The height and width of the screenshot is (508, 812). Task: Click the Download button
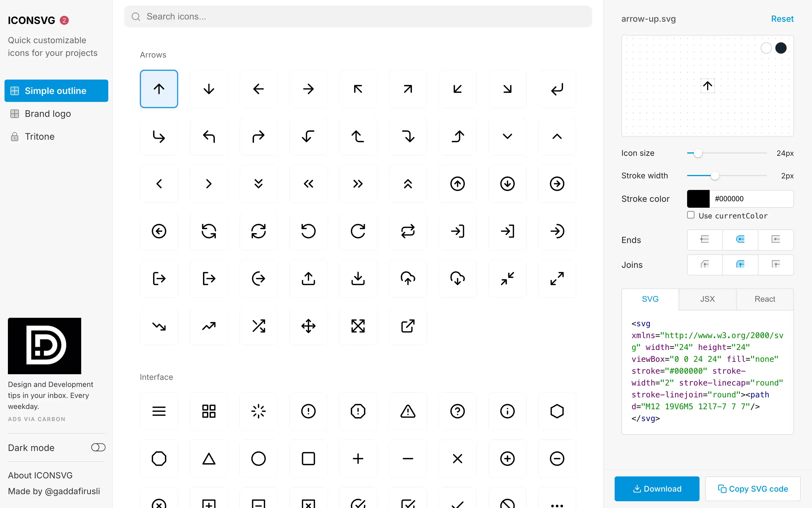point(657,489)
